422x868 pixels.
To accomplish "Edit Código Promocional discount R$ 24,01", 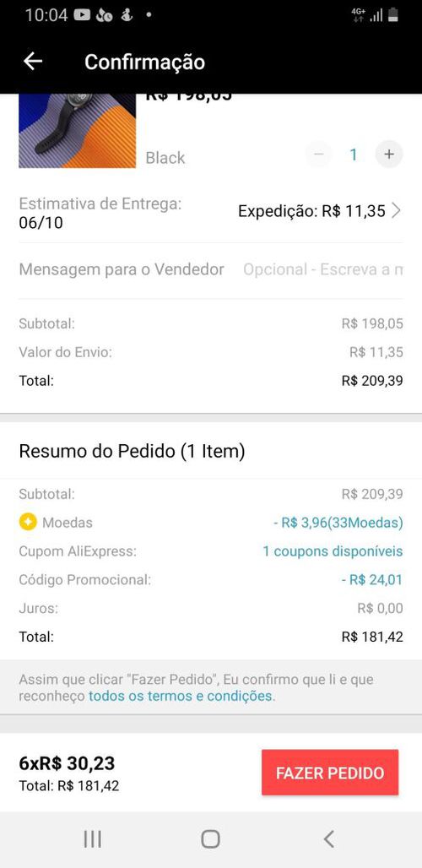I will tap(371, 579).
